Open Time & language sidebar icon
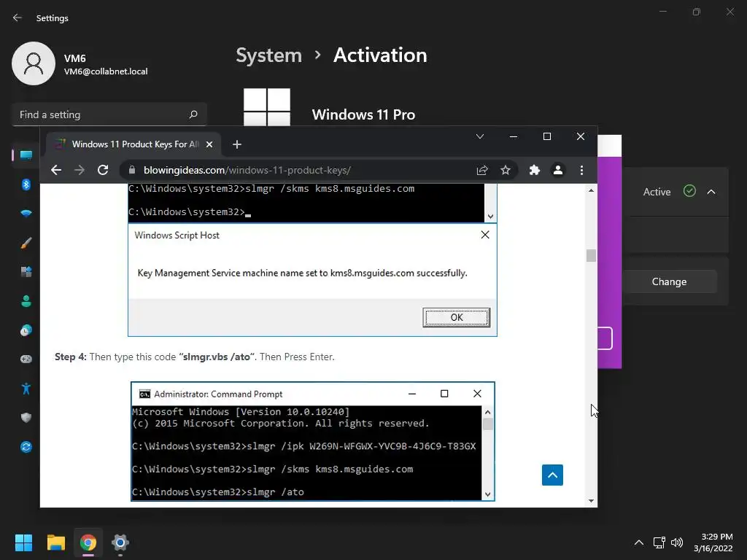747x560 pixels. (x=26, y=330)
